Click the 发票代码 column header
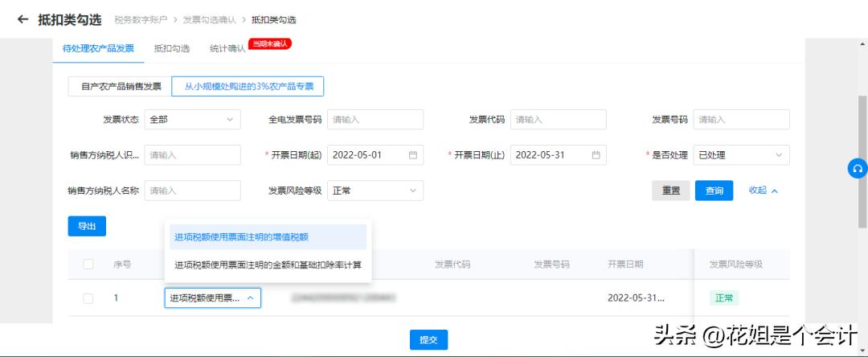The image size is (868, 357). (452, 265)
